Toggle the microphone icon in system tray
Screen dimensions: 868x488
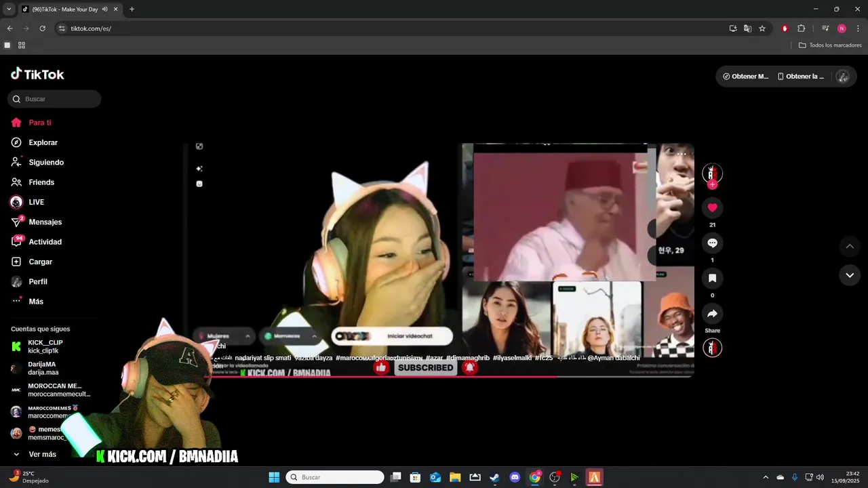[x=795, y=477]
